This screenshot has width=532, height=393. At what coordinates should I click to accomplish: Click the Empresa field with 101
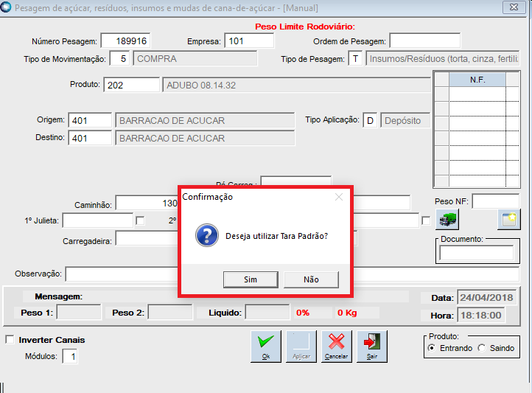pyautogui.click(x=249, y=41)
